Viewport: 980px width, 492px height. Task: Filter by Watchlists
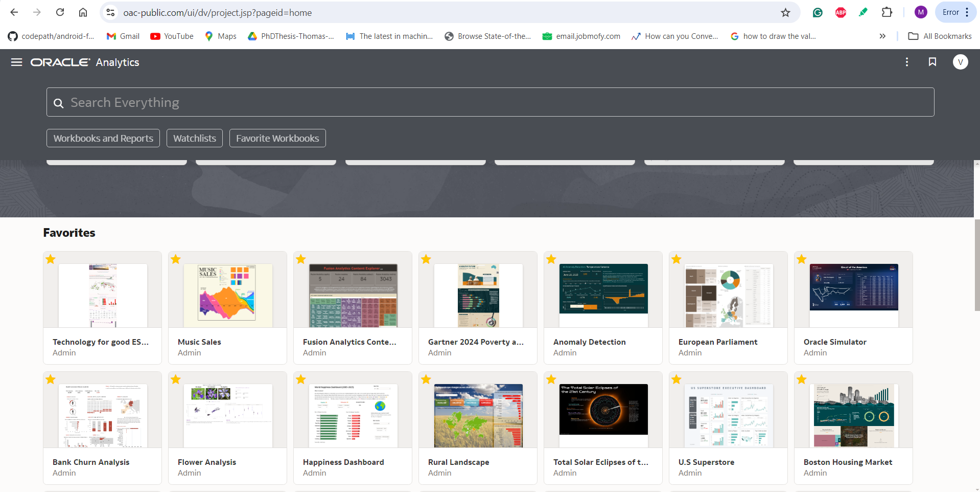[195, 138]
